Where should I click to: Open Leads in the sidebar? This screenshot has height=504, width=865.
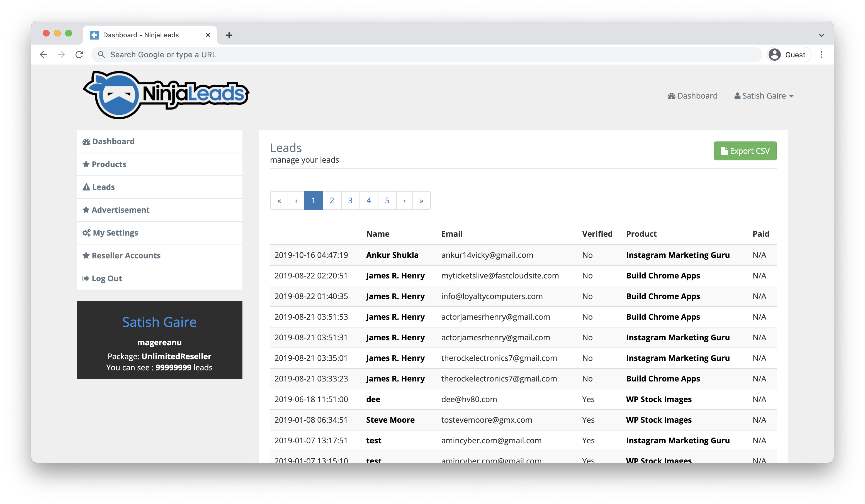160,187
